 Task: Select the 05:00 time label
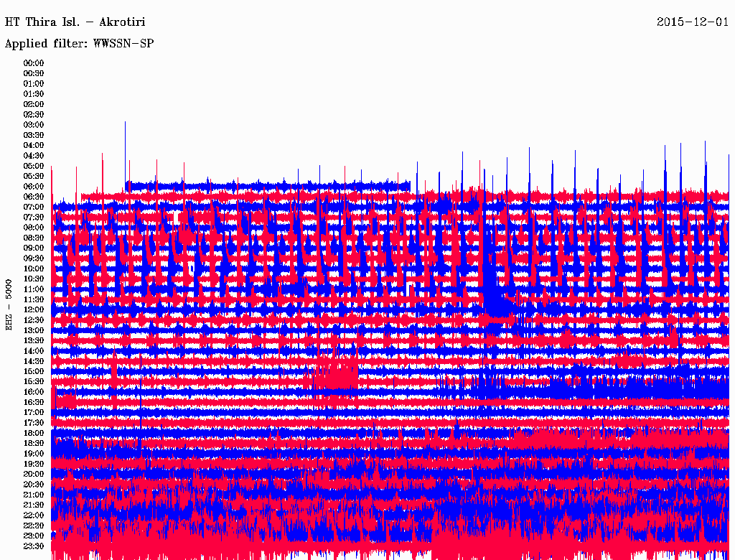pos(34,166)
